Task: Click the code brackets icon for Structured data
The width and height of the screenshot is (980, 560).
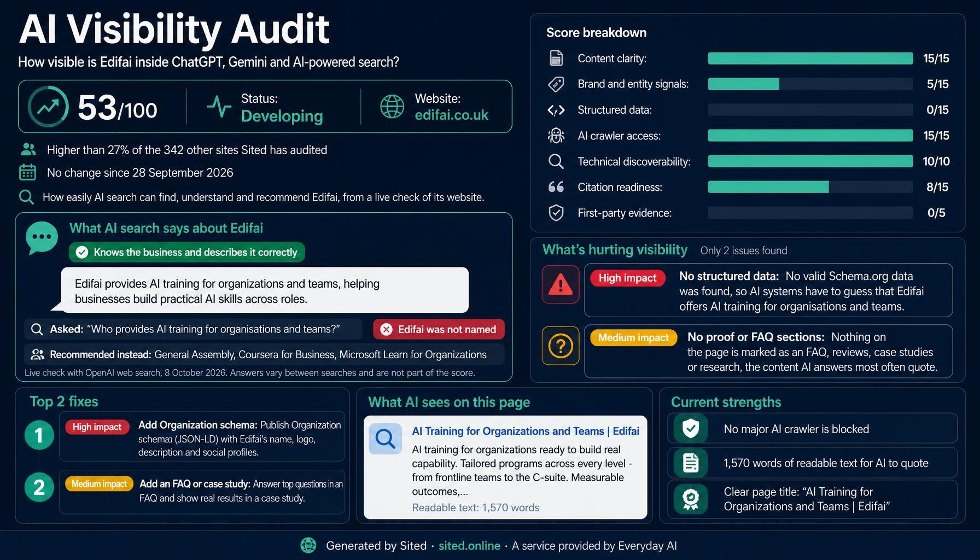Action: (x=556, y=110)
